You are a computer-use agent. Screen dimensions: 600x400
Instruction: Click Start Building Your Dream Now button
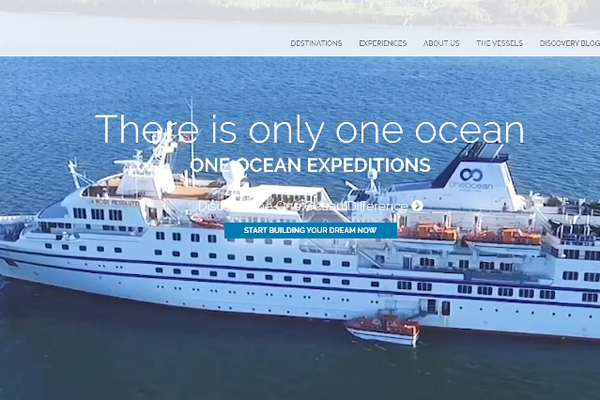coord(310,230)
